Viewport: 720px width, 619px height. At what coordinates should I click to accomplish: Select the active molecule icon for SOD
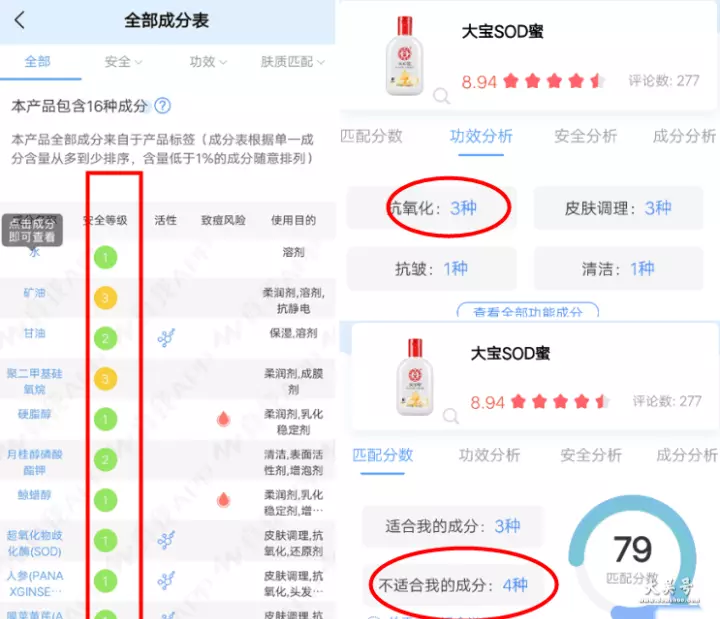pyautogui.click(x=166, y=540)
